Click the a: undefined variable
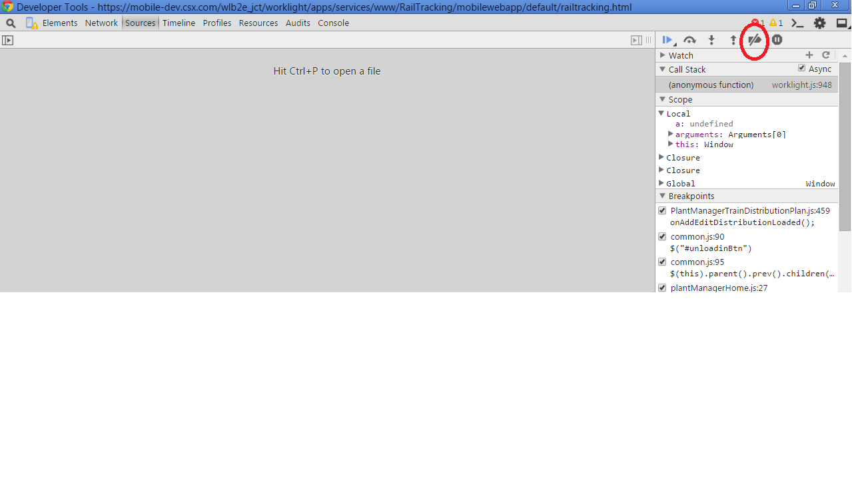Viewport: 852px width, 504px height. click(704, 124)
